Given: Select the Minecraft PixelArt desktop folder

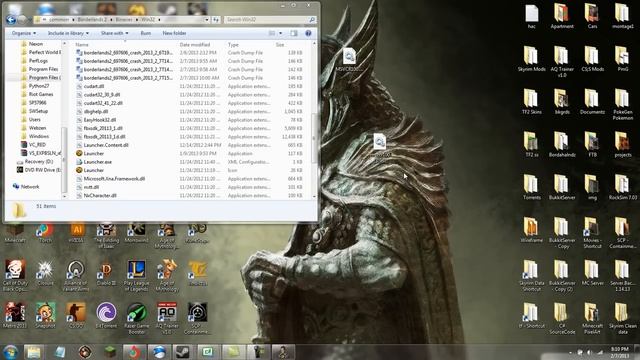Looking at the screenshot, I should tap(592, 318).
